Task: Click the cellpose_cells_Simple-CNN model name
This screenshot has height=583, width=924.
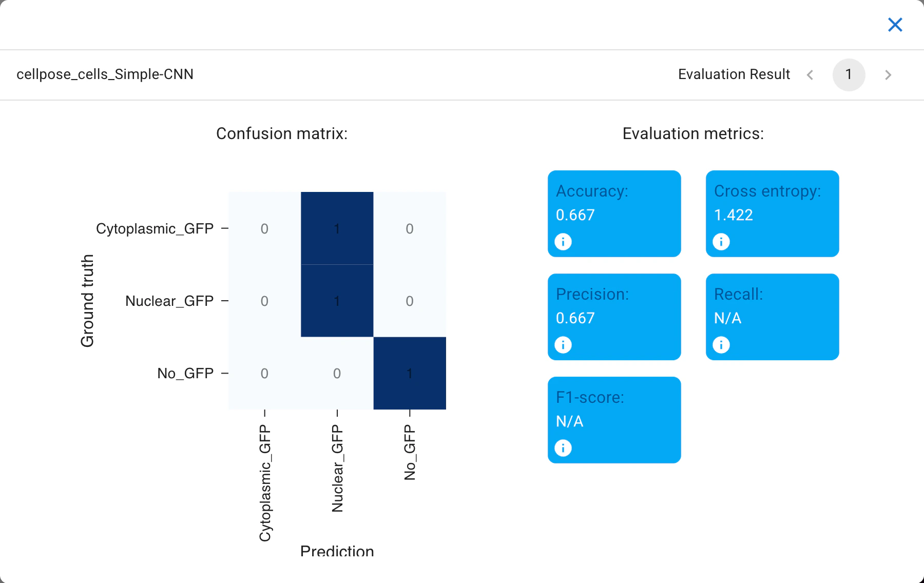Action: tap(105, 74)
